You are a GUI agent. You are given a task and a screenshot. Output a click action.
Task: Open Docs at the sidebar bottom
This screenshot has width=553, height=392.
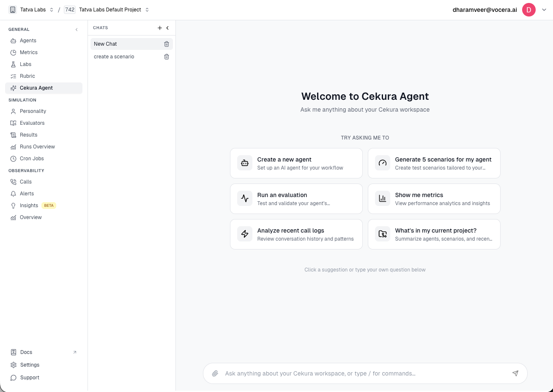pyautogui.click(x=44, y=352)
